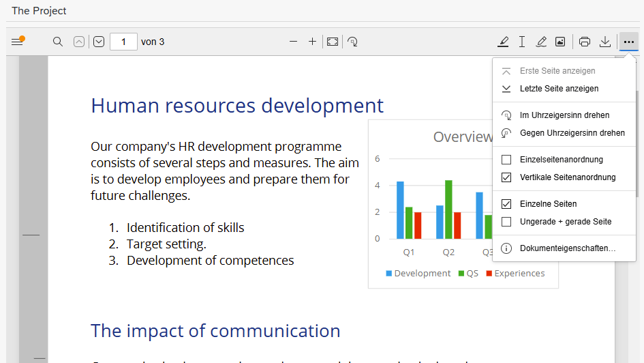Viewport: 644px width, 363px height.
Task: Click The Project title text
Action: pyautogui.click(x=39, y=11)
